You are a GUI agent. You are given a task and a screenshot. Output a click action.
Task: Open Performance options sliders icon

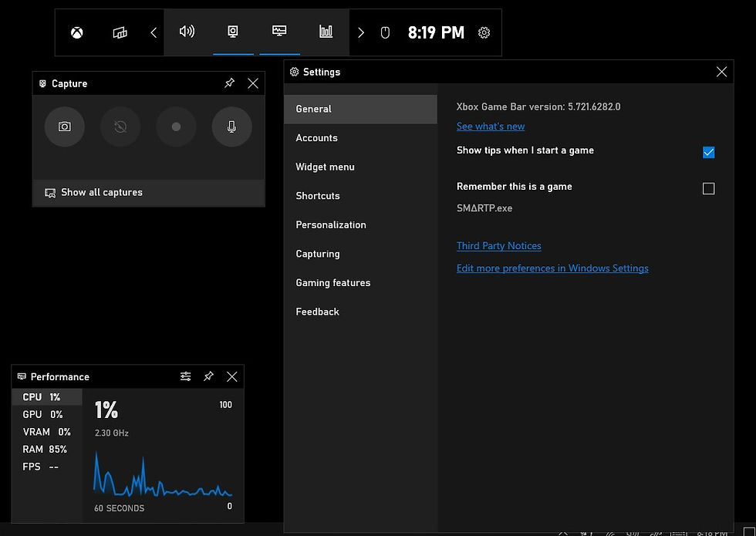(x=186, y=376)
